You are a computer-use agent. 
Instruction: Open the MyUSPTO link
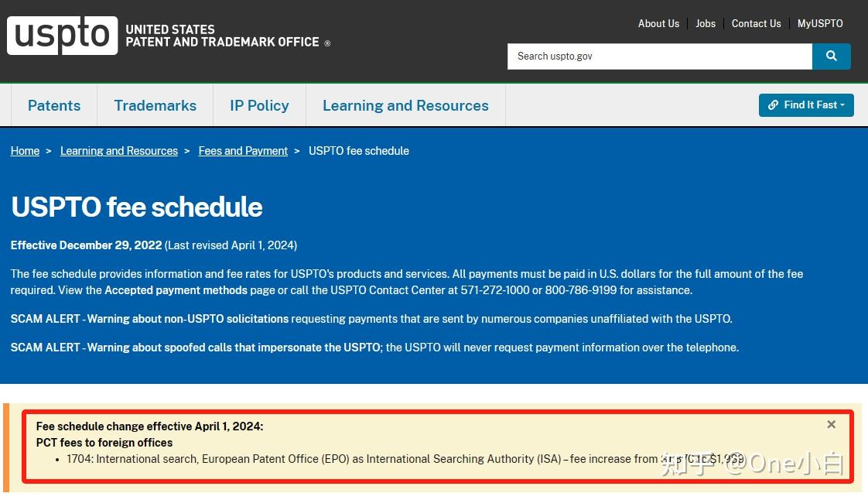point(820,23)
